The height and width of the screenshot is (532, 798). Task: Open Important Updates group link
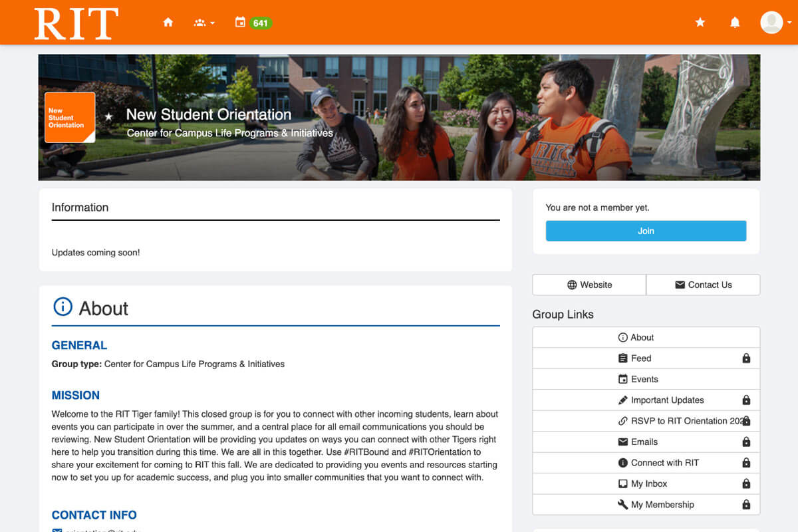click(646, 400)
